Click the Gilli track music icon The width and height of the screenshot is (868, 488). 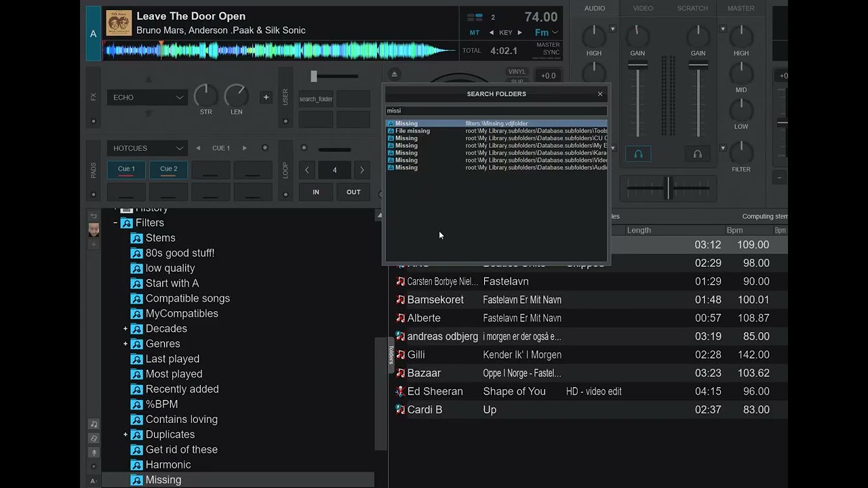click(400, 354)
